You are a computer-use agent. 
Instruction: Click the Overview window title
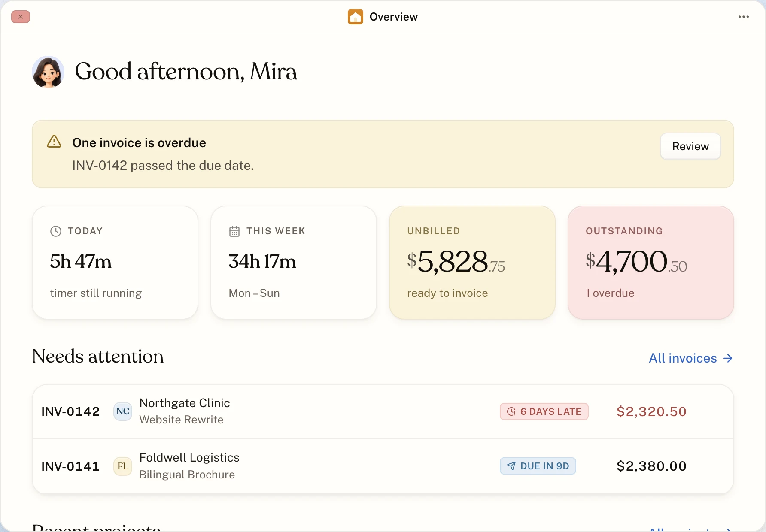[x=393, y=17]
